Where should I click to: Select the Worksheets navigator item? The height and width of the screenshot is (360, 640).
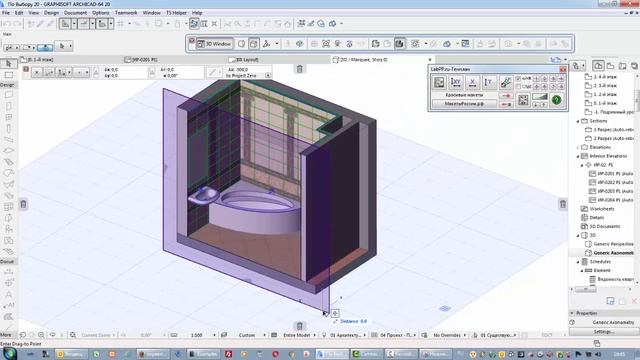coord(598,209)
